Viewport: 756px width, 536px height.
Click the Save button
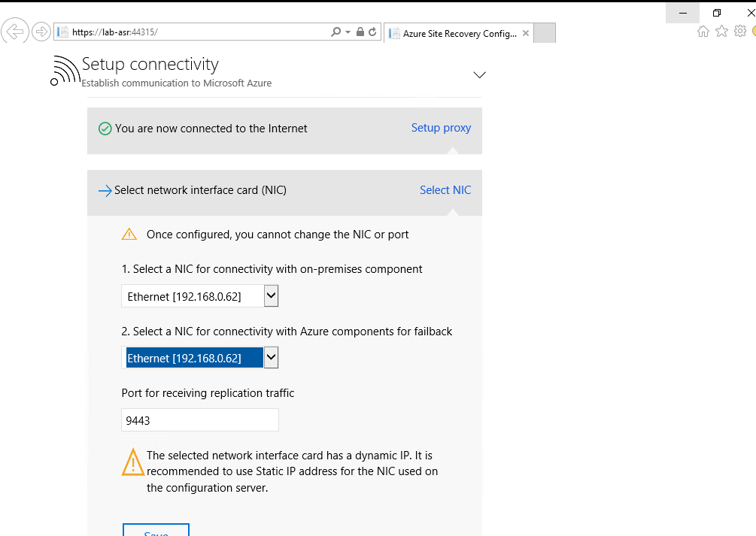pyautogui.click(x=156, y=531)
